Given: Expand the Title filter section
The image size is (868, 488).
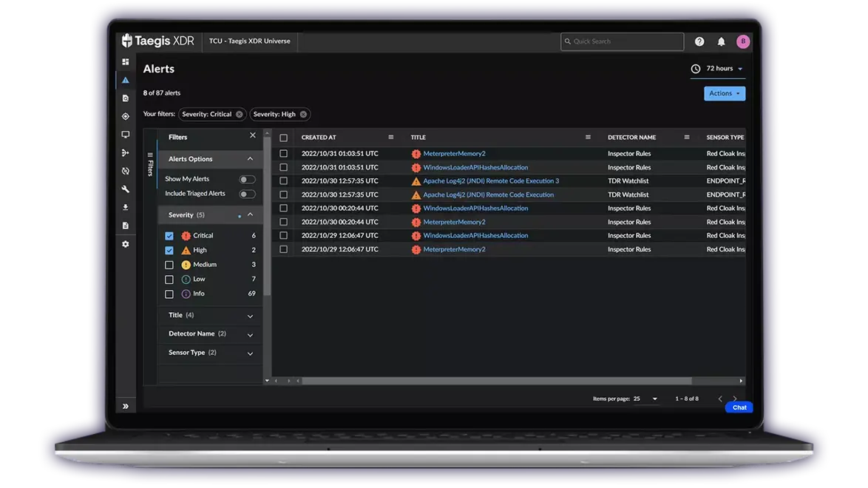Looking at the screenshot, I should [250, 316].
